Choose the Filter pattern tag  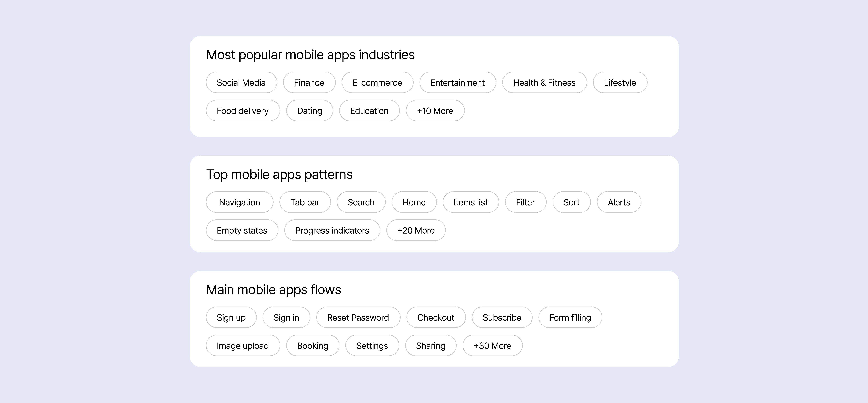tap(526, 202)
